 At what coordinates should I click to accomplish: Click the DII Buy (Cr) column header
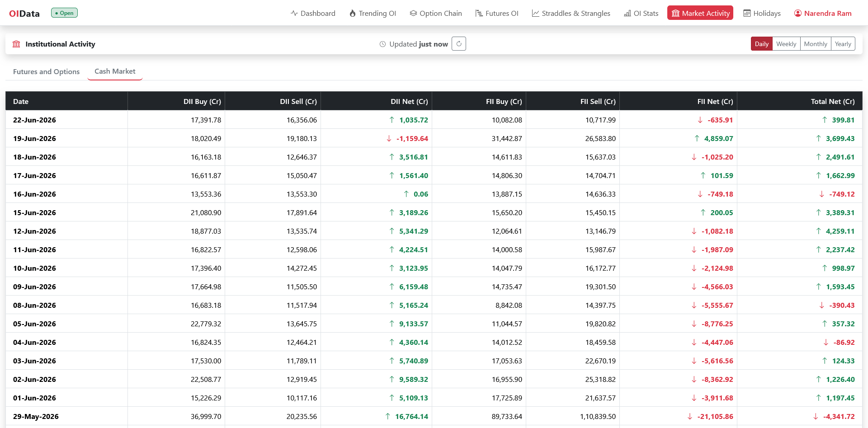click(176, 101)
